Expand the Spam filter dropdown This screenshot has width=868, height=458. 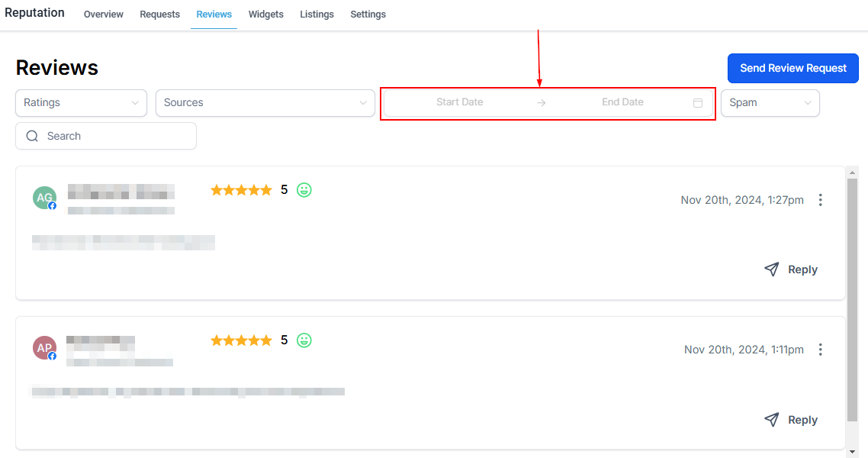pyautogui.click(x=770, y=103)
